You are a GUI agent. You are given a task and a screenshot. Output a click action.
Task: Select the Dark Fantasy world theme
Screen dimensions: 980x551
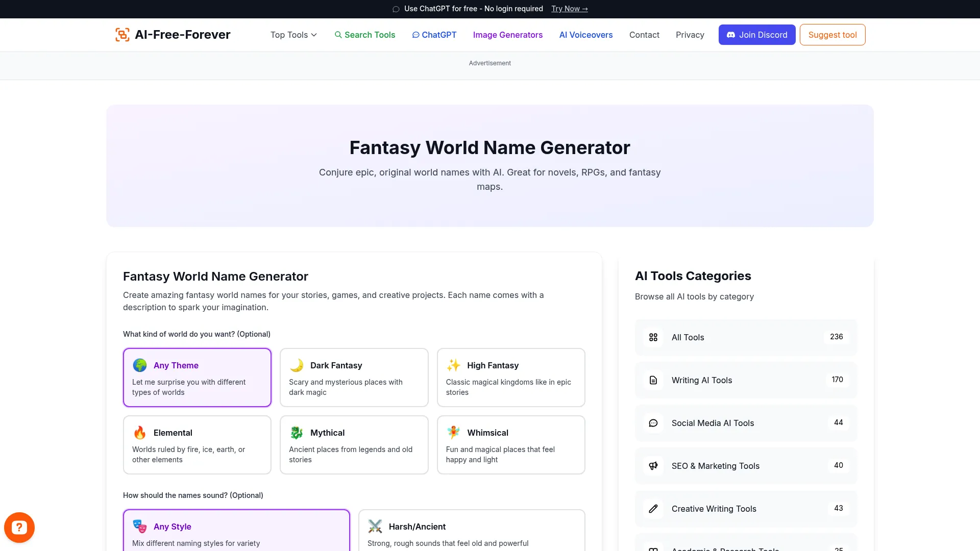354,378
